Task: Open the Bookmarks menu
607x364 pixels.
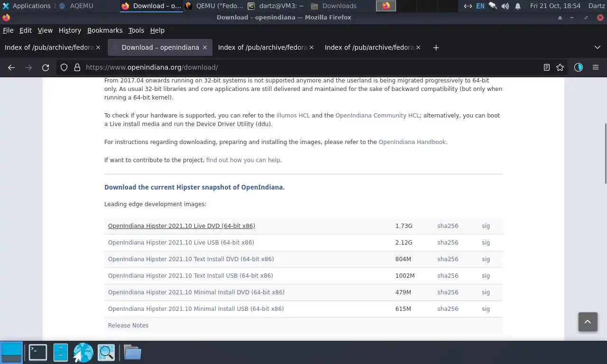Action: 105,30
